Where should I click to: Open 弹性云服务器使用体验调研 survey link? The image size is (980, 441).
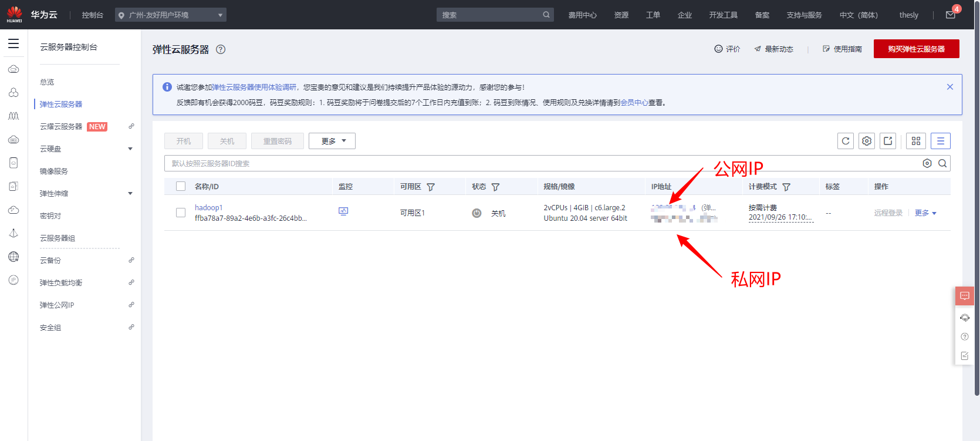coord(255,87)
